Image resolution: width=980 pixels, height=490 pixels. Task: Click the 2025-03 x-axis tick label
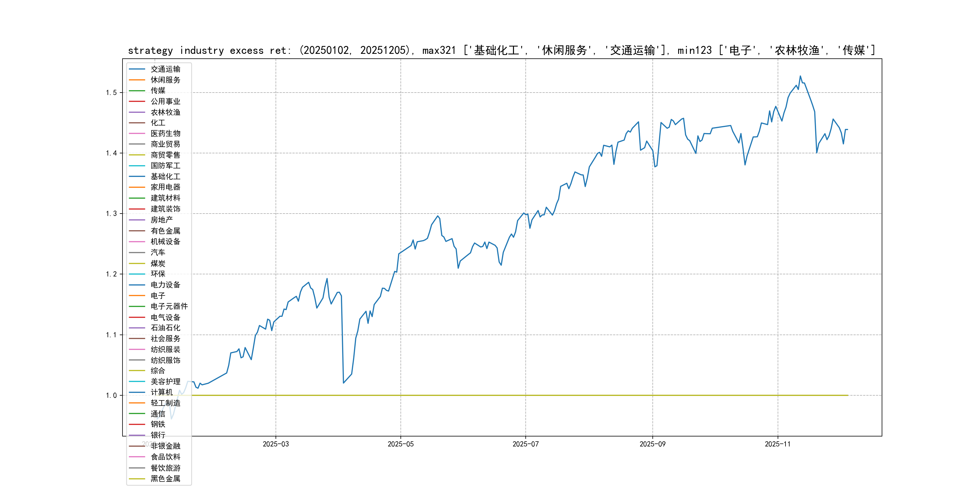pyautogui.click(x=276, y=444)
